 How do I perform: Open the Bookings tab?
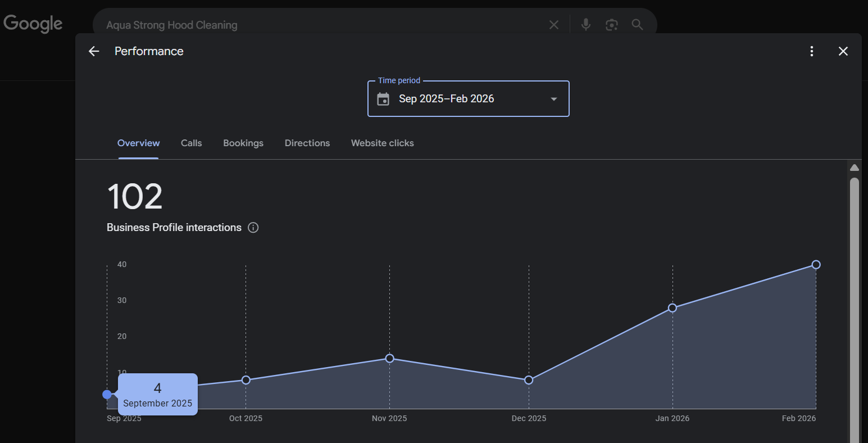tap(243, 143)
